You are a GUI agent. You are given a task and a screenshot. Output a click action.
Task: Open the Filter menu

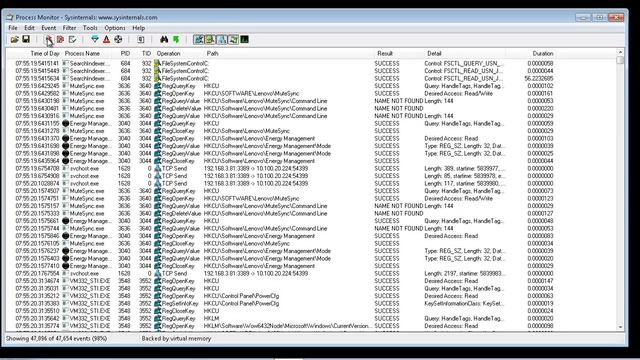coord(69,28)
